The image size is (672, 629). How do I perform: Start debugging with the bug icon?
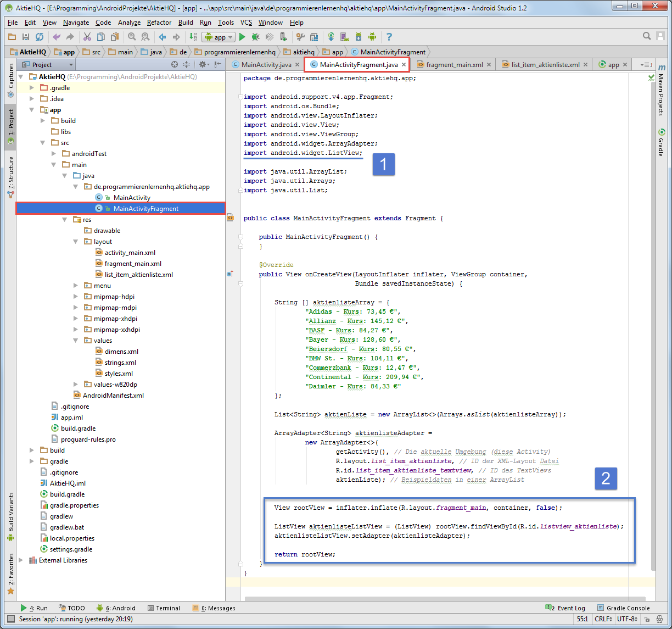point(256,37)
